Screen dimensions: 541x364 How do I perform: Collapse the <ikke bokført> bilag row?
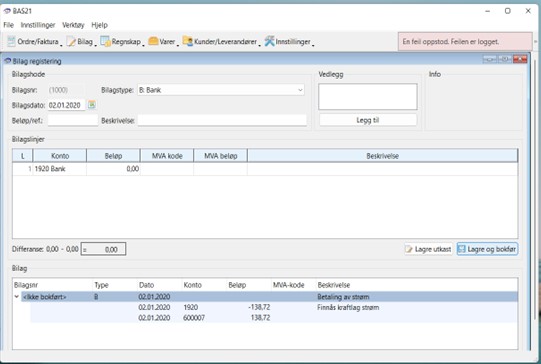[16, 297]
